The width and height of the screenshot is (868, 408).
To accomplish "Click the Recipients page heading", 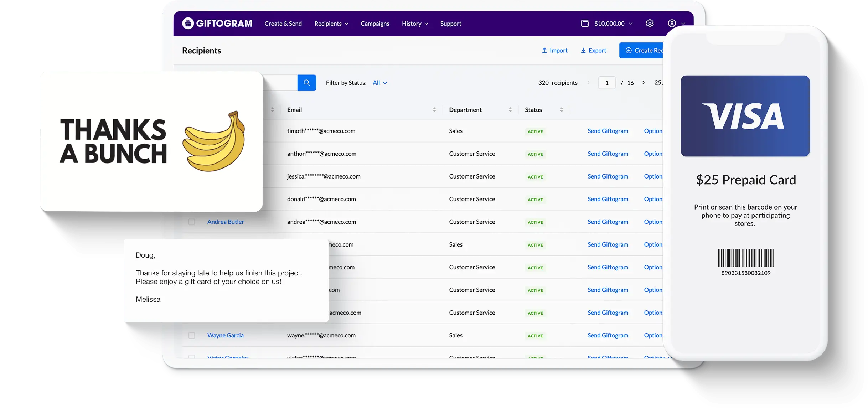I will coord(201,51).
